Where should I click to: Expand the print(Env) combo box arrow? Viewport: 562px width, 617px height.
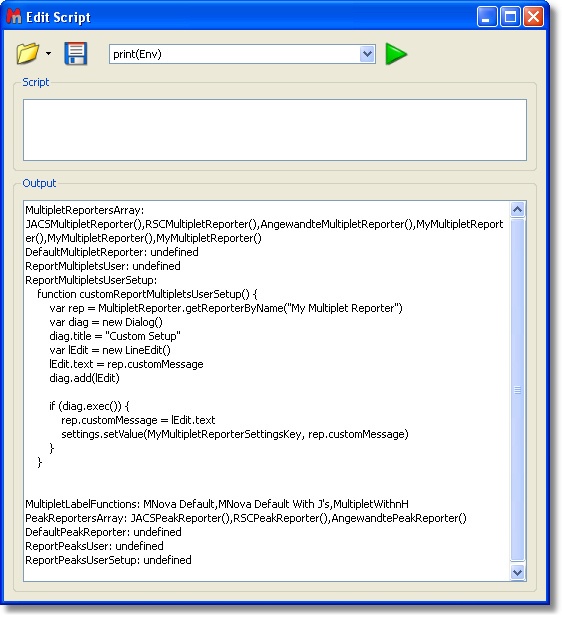pos(367,54)
